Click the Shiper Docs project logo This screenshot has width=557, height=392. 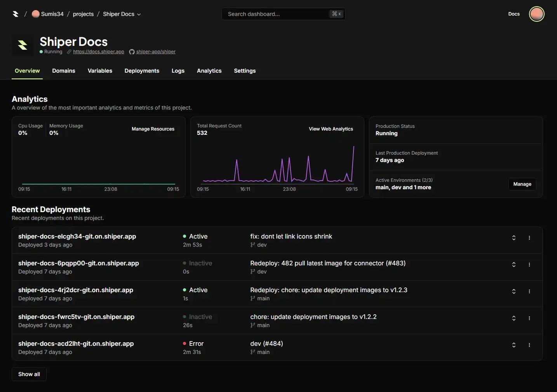(23, 45)
